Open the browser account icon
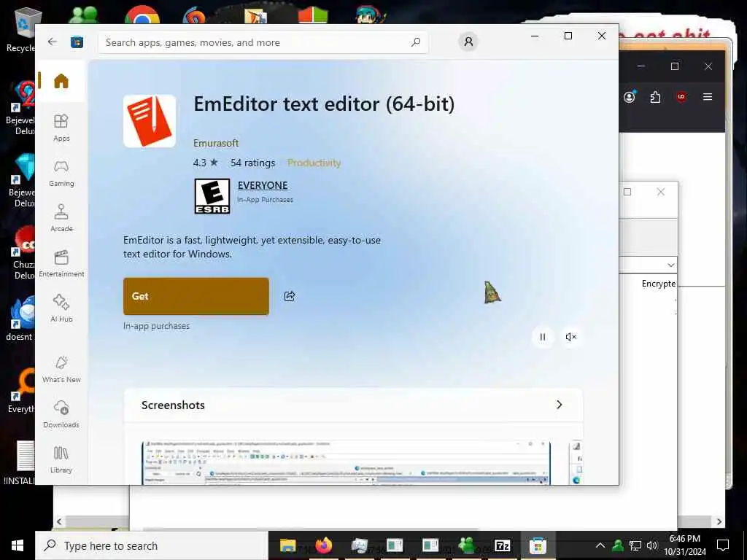This screenshot has height=560, width=747. click(x=630, y=97)
